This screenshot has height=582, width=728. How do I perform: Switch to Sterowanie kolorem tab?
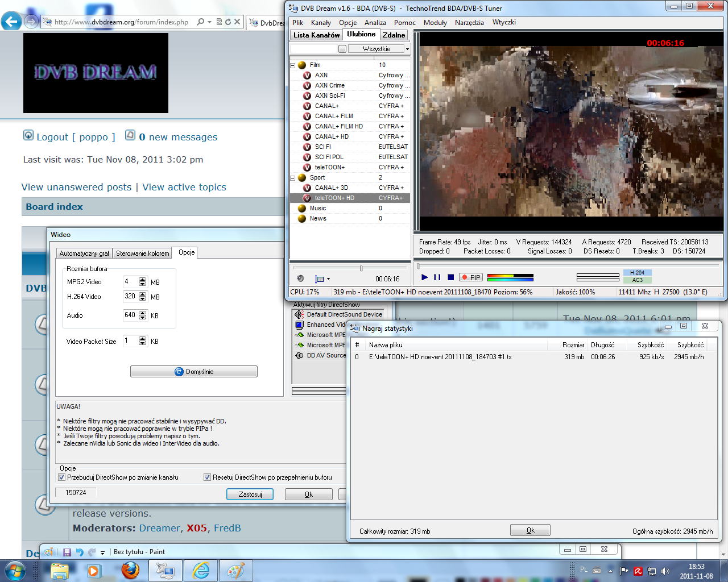pyautogui.click(x=143, y=253)
